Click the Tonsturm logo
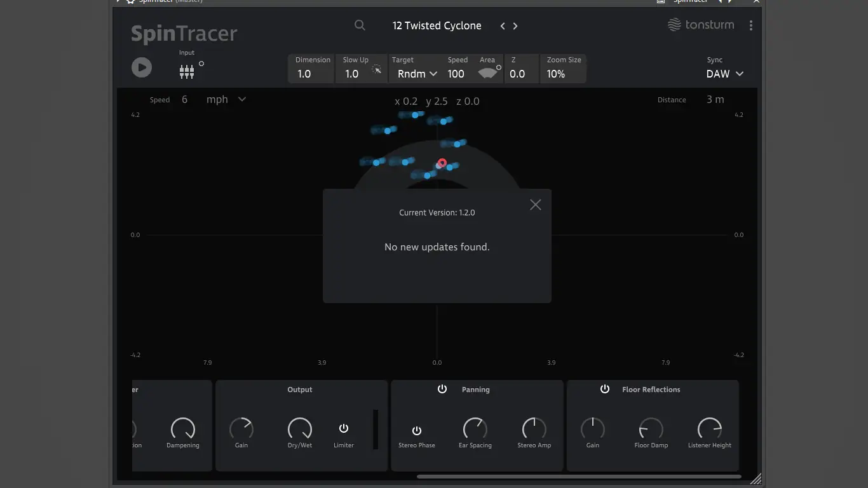 [x=701, y=25]
